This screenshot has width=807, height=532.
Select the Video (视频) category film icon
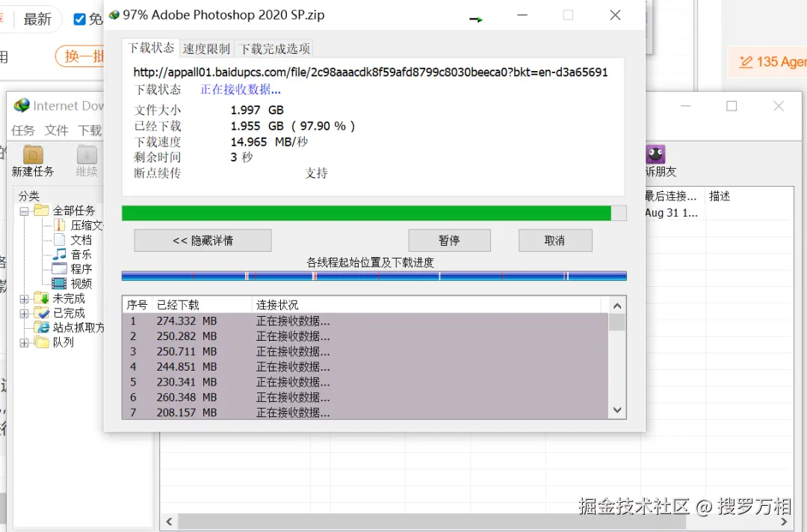[60, 283]
